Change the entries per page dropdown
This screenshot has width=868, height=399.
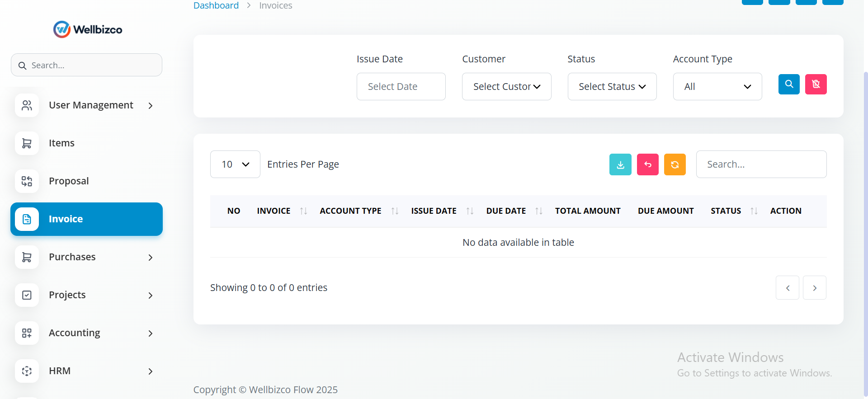click(x=235, y=164)
